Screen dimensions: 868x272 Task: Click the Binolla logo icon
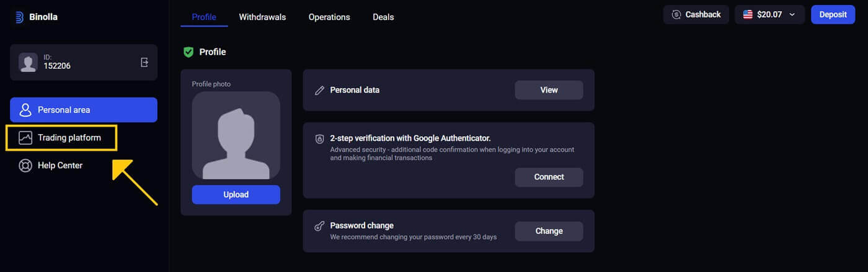coord(19,17)
